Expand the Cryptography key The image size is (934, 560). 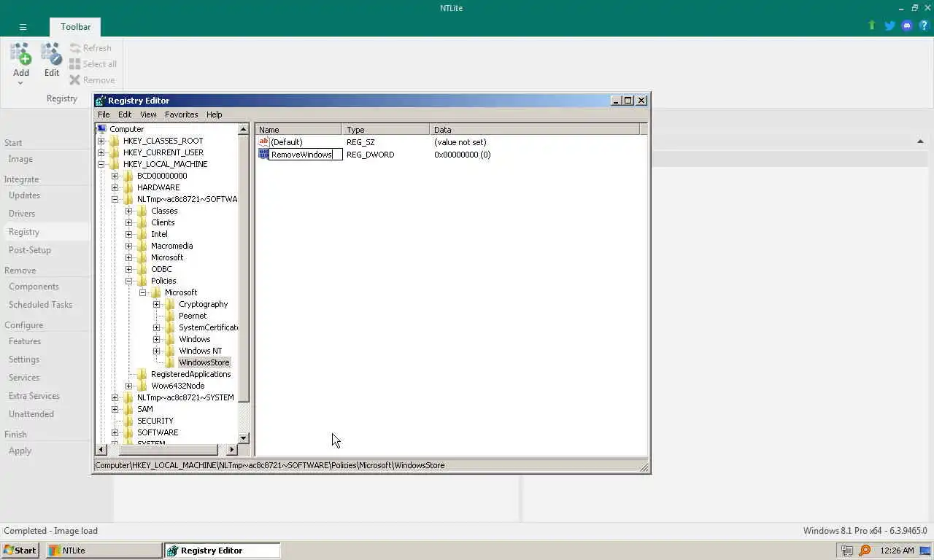coord(157,304)
